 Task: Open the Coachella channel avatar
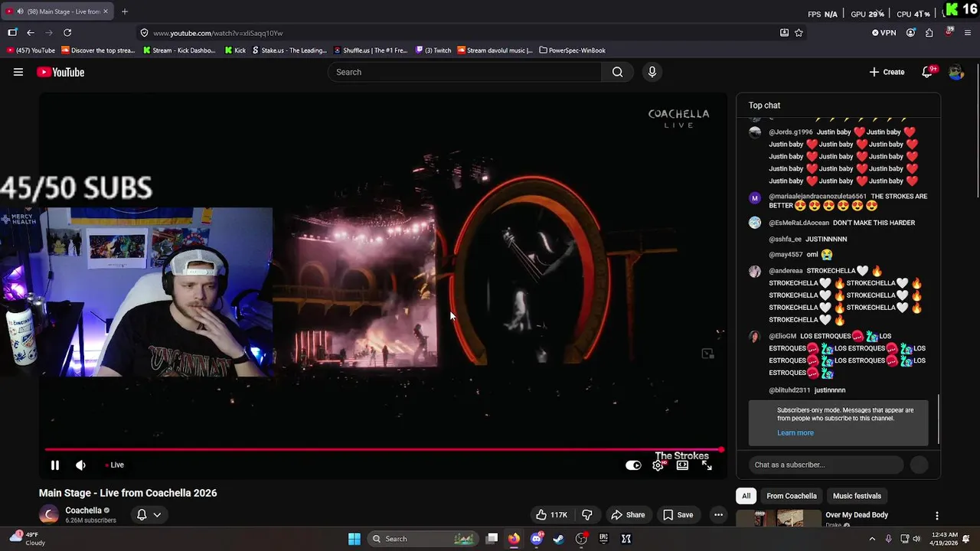click(49, 515)
